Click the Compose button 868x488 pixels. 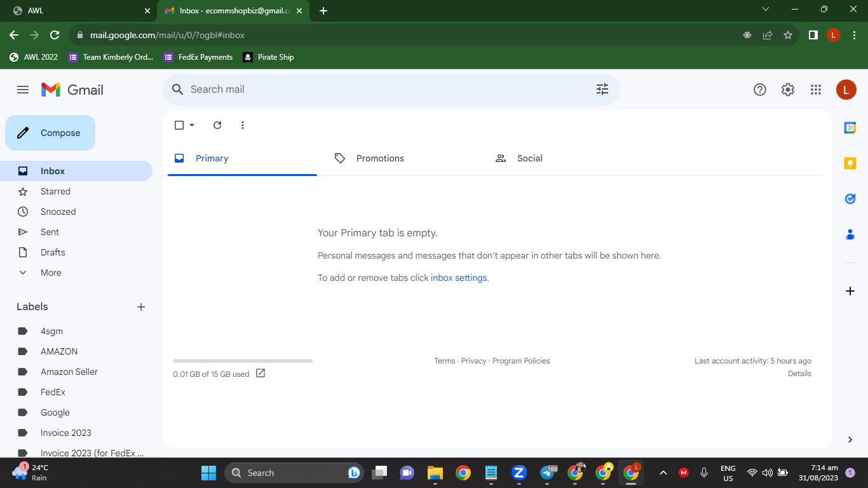pos(50,133)
